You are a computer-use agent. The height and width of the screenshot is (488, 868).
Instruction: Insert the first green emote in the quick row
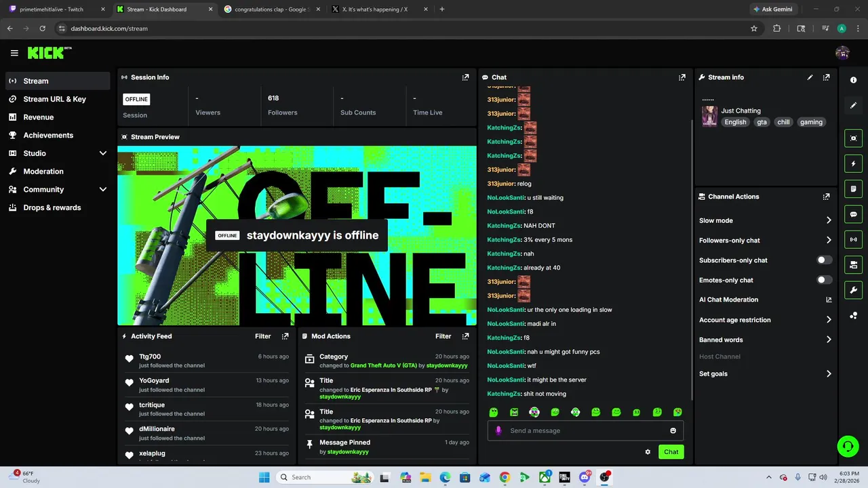(494, 412)
